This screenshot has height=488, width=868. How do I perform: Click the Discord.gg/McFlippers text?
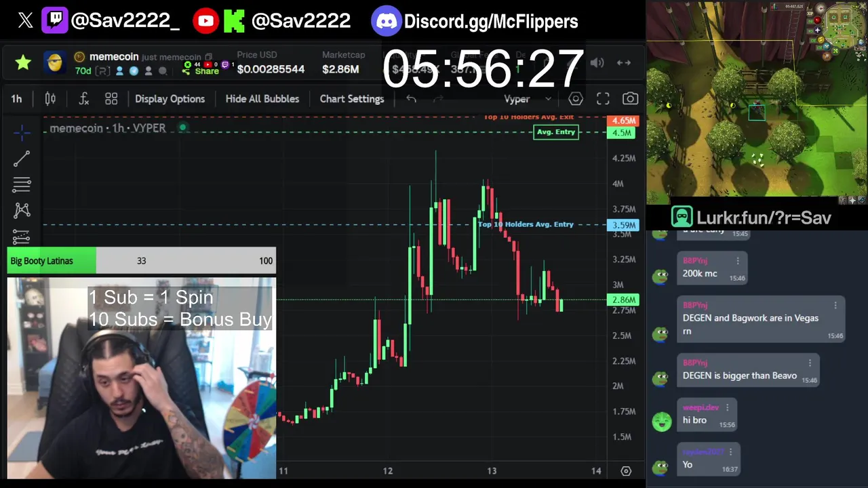(x=491, y=21)
